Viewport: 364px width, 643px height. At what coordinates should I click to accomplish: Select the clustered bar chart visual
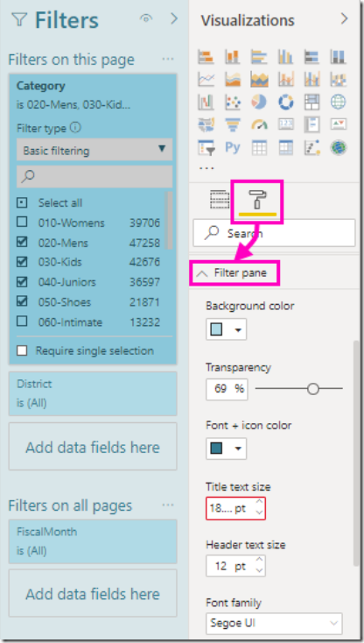pyautogui.click(x=259, y=57)
